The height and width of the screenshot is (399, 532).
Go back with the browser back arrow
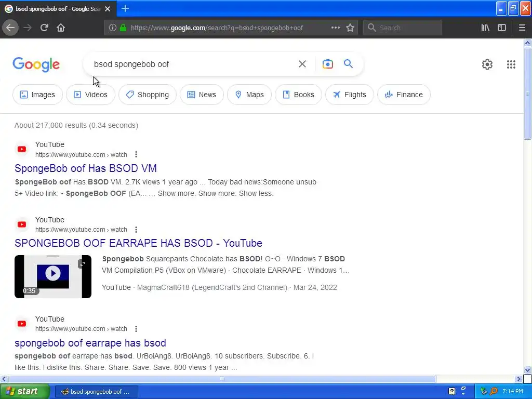(x=10, y=28)
